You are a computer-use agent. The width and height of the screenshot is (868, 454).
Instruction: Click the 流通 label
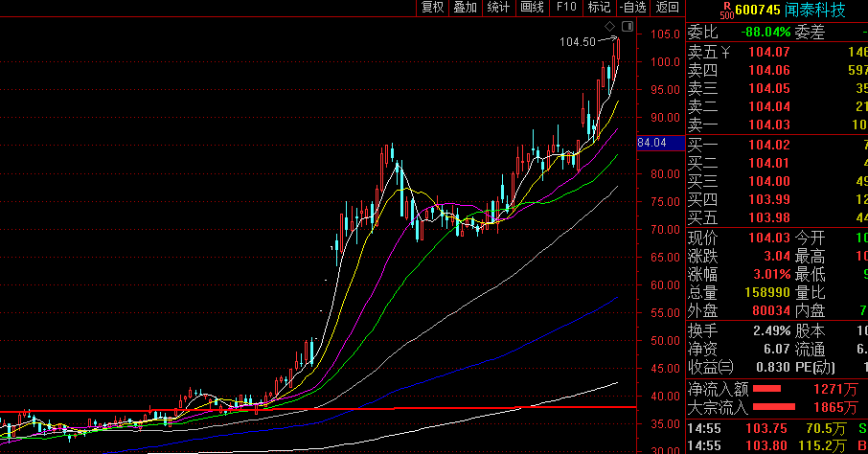(810, 350)
